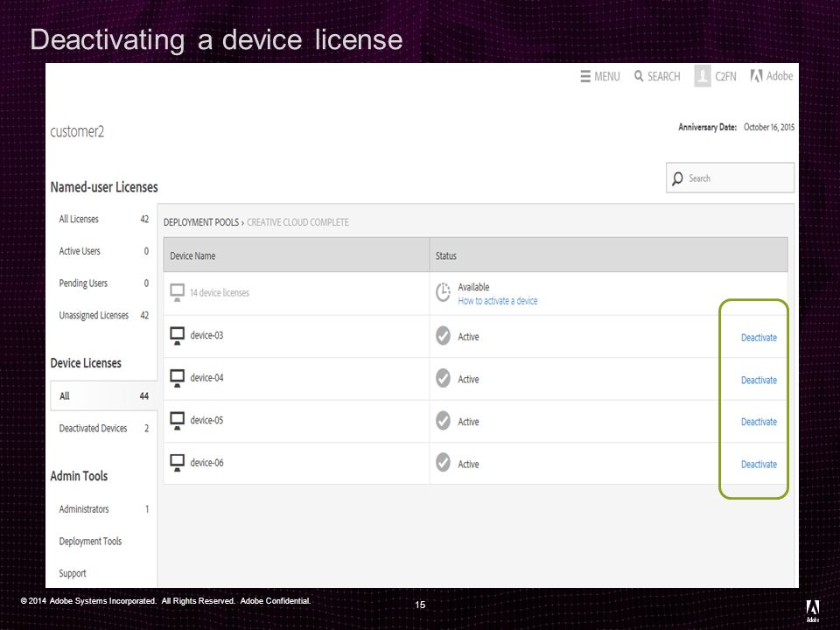This screenshot has width=840, height=630.
Task: Click the Available status text
Action: (x=473, y=287)
